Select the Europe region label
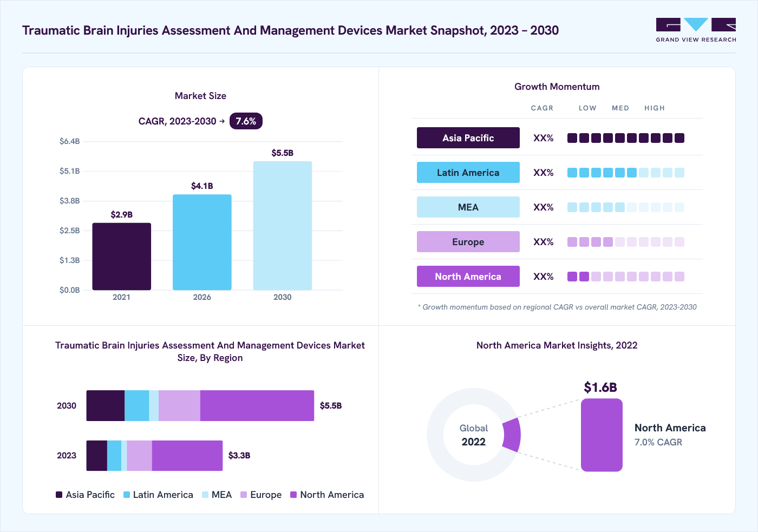This screenshot has width=758, height=532. 468,242
